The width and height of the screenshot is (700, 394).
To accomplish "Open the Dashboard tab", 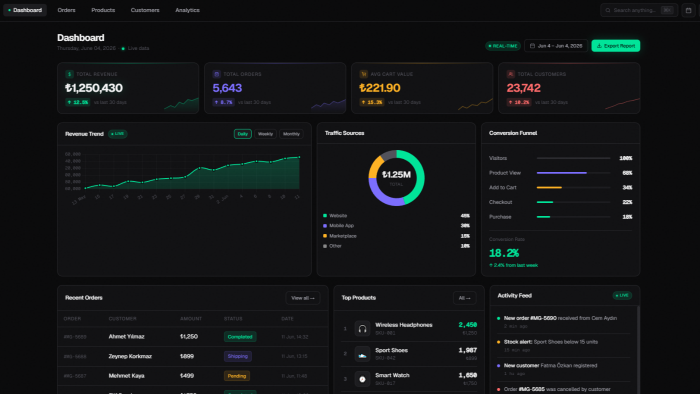I will (25, 10).
